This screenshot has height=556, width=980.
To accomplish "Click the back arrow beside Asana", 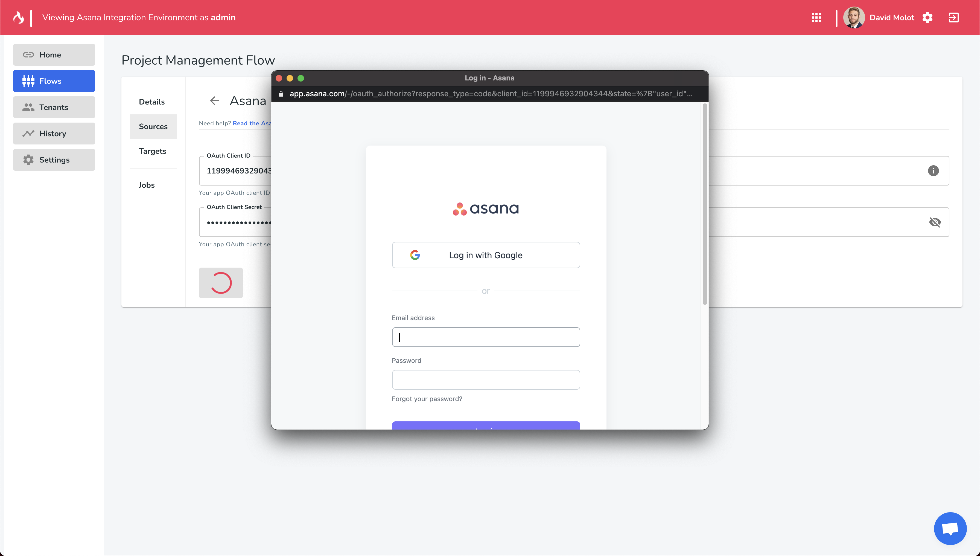I will pos(214,101).
